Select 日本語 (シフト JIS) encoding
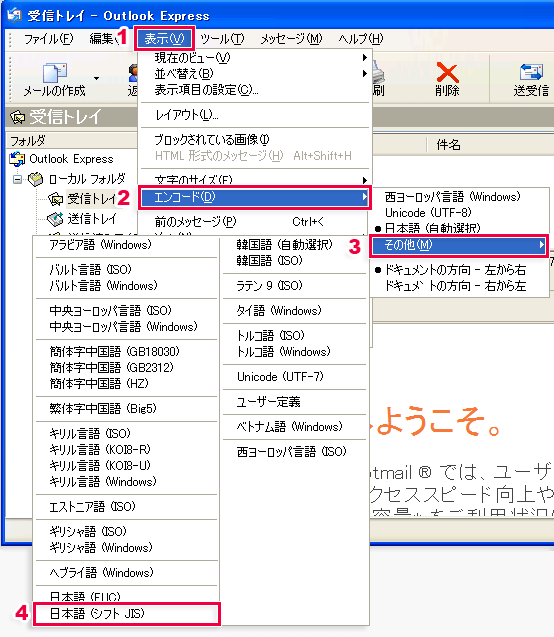 (127, 613)
